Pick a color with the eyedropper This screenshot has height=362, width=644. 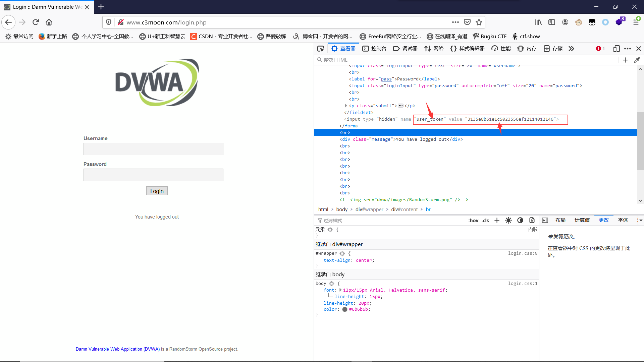pos(637,60)
